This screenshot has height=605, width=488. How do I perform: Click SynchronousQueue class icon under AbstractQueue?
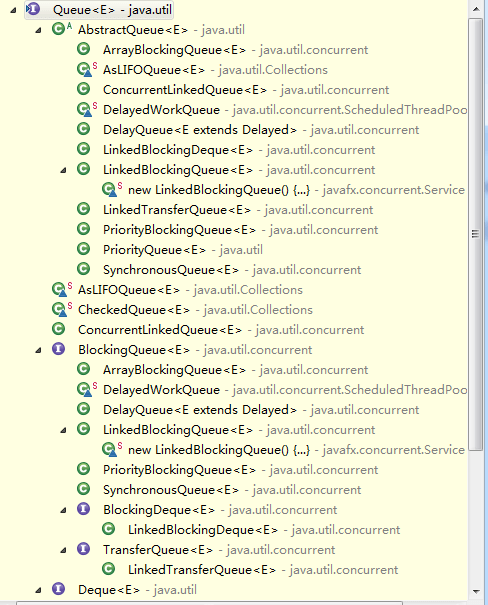pos(83,269)
